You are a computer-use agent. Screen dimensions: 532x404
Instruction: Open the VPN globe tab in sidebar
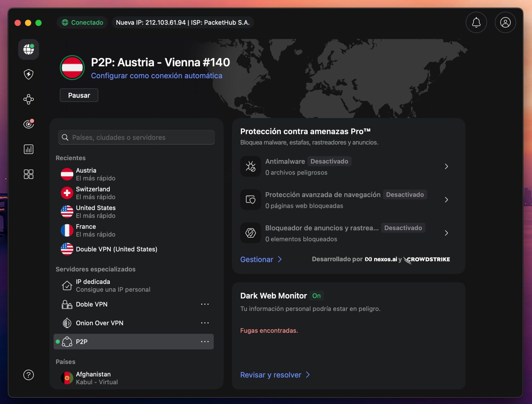tap(29, 49)
